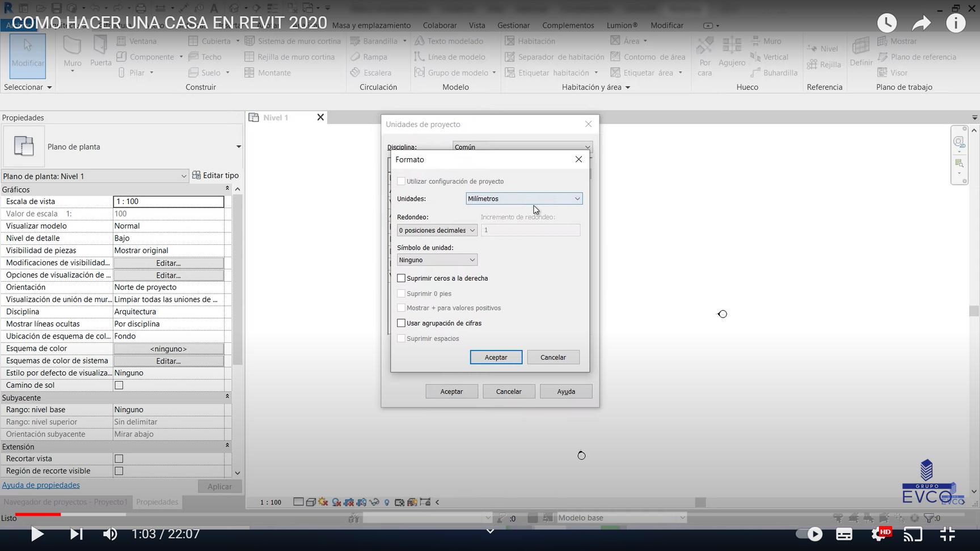This screenshot has width=980, height=551.
Task: Click Ayuda in Unidades de proyecto
Action: [x=566, y=392]
